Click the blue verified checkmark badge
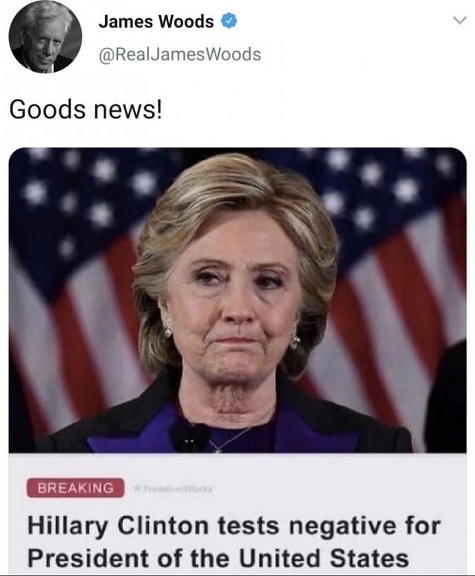The image size is (475, 576). pyautogui.click(x=228, y=21)
